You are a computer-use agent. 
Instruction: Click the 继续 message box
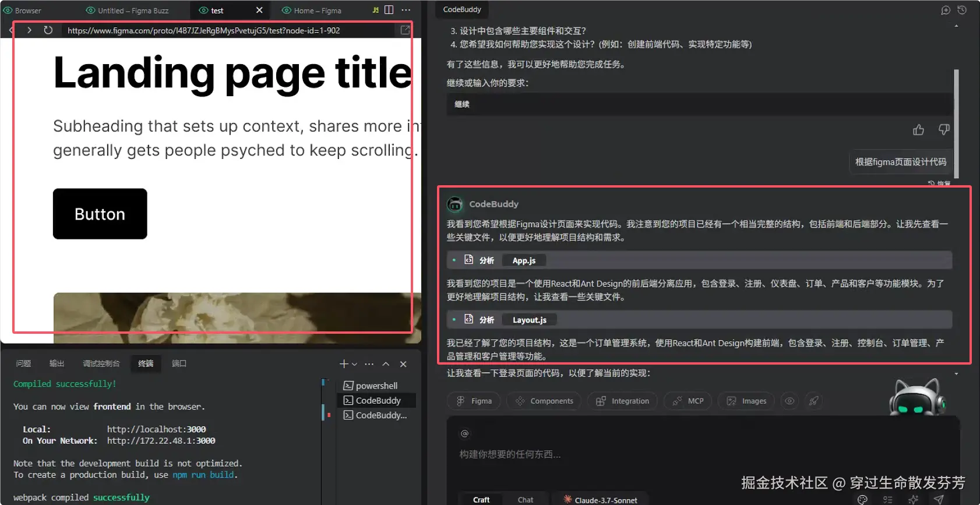tap(699, 104)
